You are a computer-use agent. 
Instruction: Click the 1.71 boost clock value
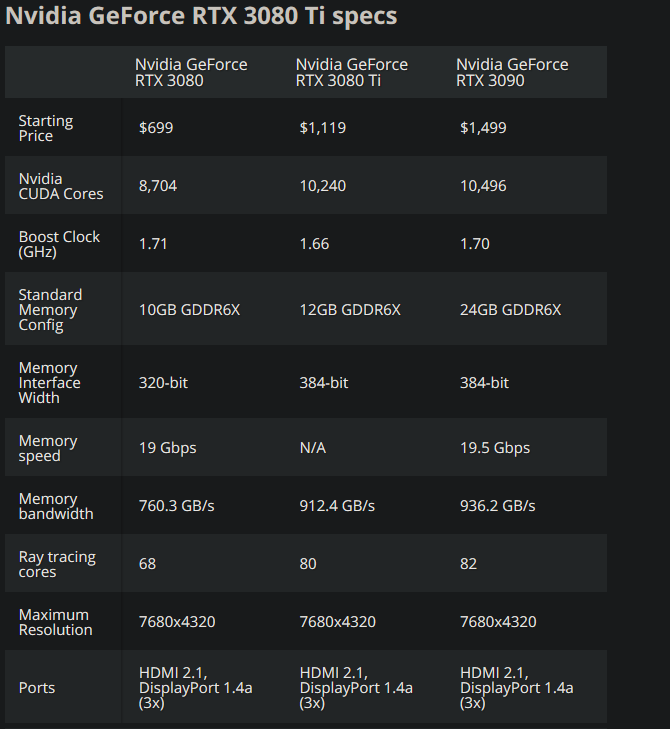(x=152, y=244)
